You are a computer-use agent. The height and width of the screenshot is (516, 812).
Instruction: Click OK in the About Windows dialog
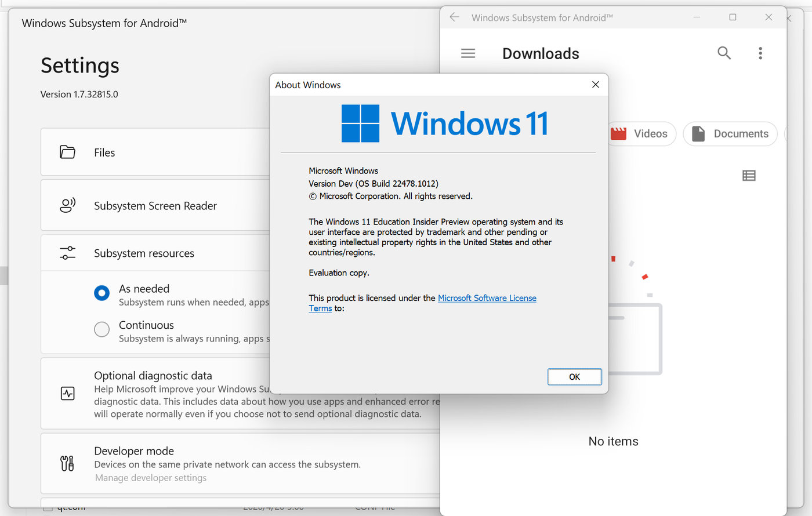[574, 376]
